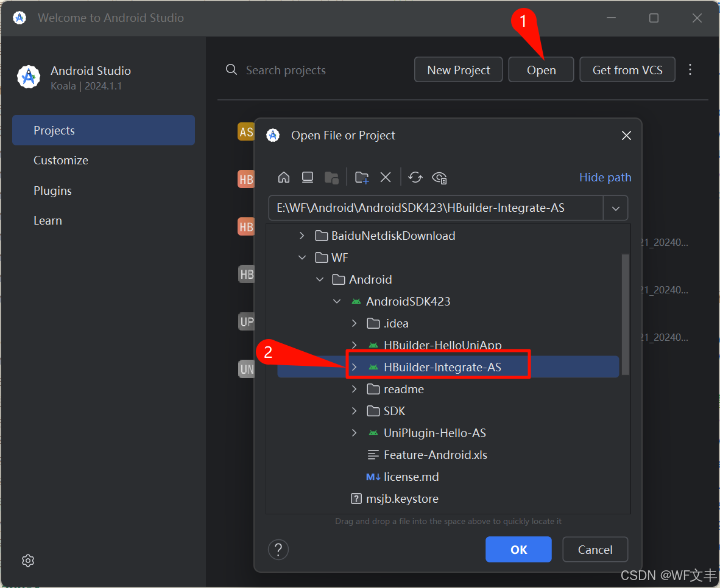Go to home directory in file dialog

pos(284,177)
